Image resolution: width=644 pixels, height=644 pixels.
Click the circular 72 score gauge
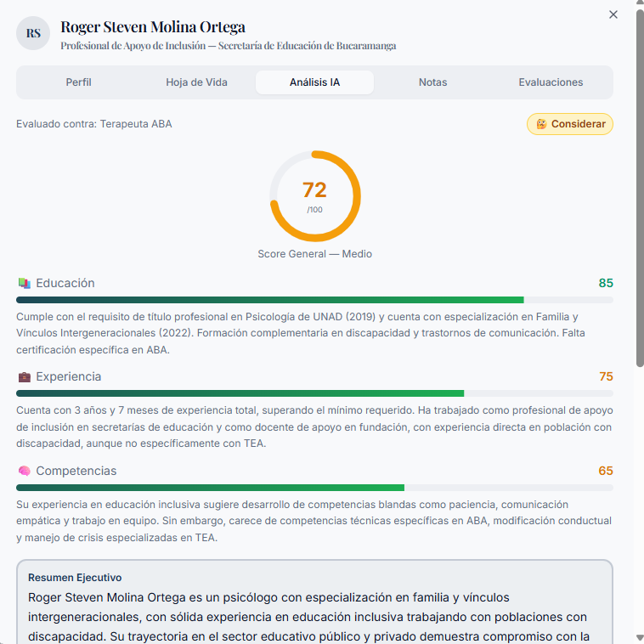[x=315, y=196]
